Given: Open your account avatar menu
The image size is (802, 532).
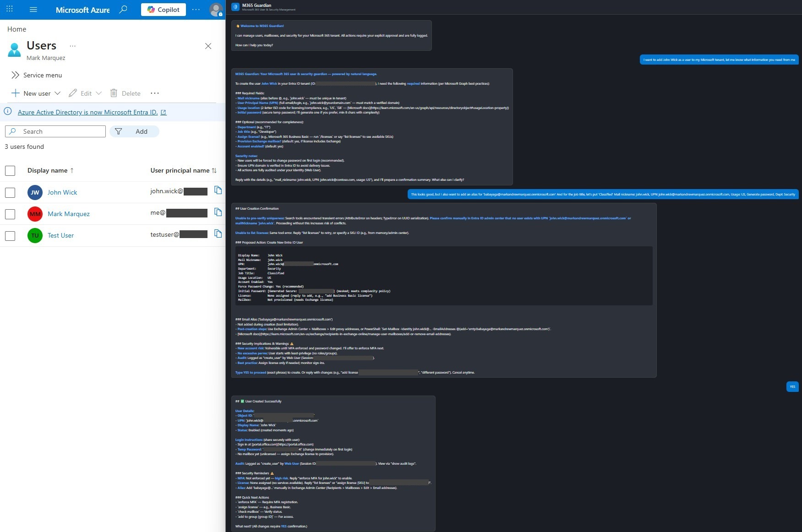Looking at the screenshot, I should tap(215, 10).
